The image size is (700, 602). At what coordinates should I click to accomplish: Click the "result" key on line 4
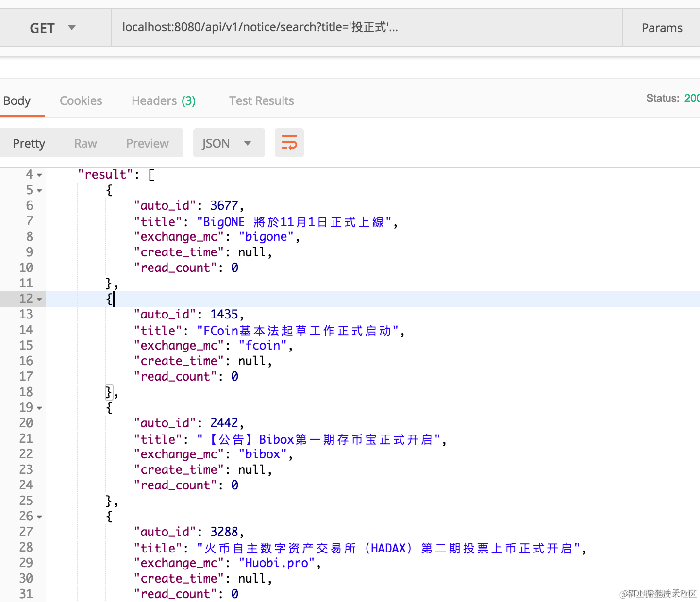pyautogui.click(x=105, y=174)
